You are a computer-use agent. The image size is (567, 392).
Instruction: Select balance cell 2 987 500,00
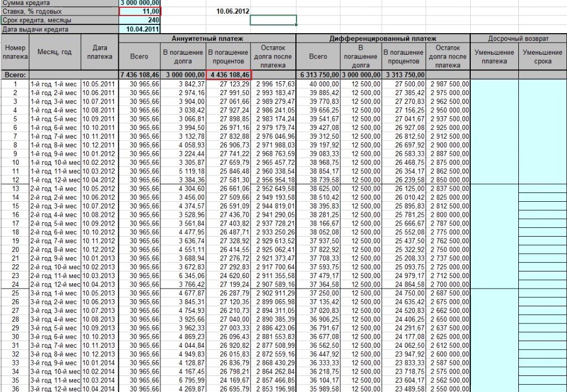448,84
